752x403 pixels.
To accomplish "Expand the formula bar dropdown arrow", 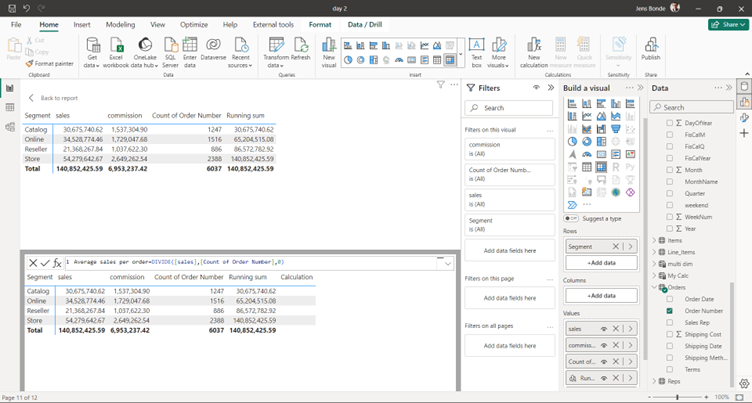I will [448, 263].
